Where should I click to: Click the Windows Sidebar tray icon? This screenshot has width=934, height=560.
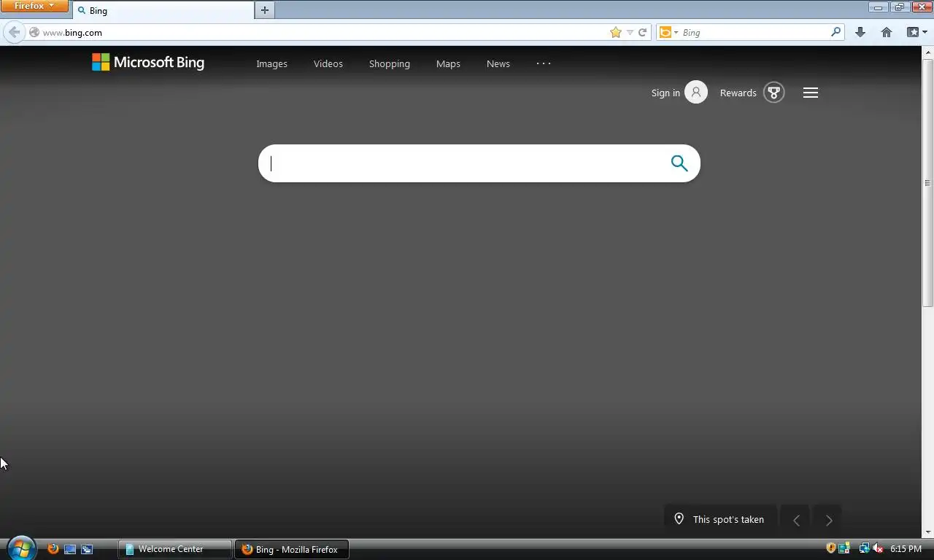[844, 548]
